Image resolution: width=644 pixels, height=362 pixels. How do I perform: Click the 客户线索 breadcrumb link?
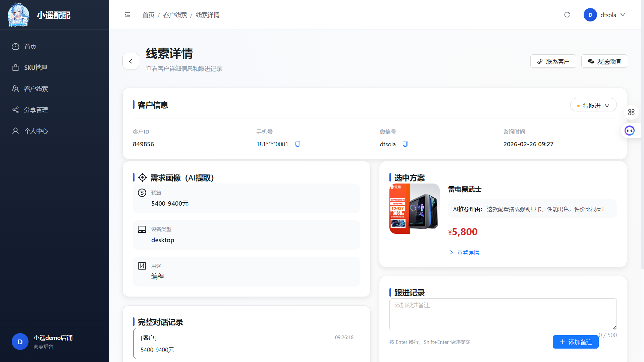(175, 15)
